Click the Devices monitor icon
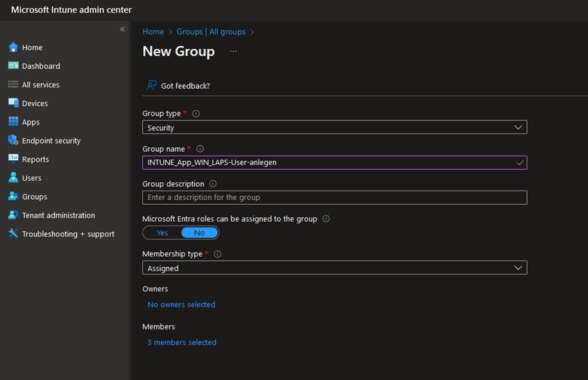 coord(13,103)
